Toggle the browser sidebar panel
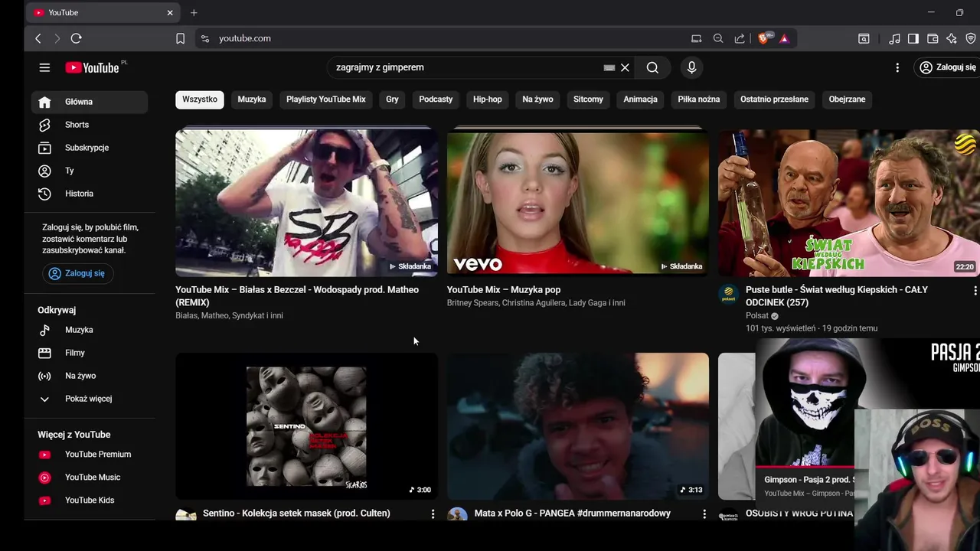980x551 pixels. point(913,38)
